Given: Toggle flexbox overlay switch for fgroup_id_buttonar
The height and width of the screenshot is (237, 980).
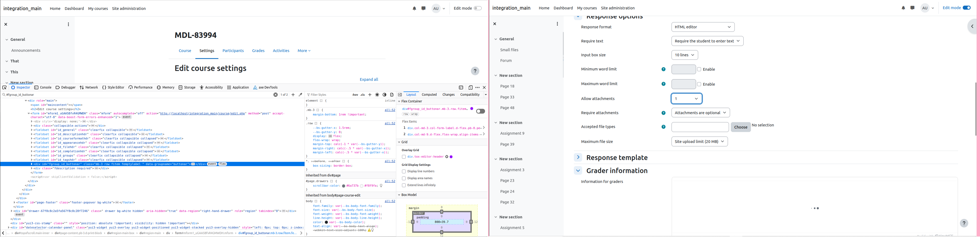Looking at the screenshot, I should (x=481, y=111).
